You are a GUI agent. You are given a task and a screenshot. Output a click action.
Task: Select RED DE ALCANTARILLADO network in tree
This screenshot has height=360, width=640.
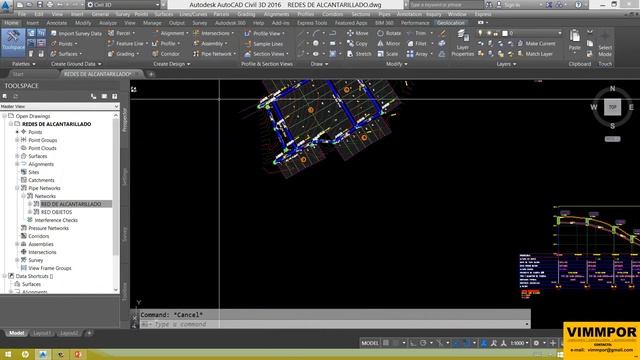coord(71,204)
